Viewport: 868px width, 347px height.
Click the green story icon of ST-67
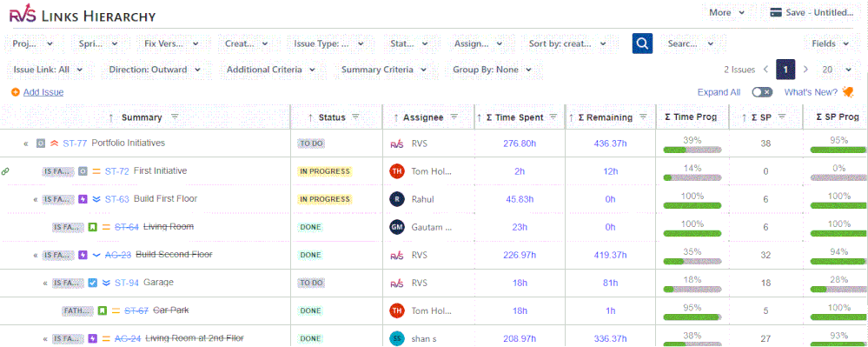coord(103,311)
